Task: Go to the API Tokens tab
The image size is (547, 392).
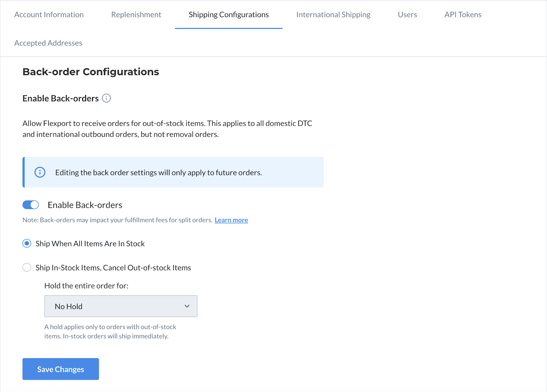Action: [462, 14]
